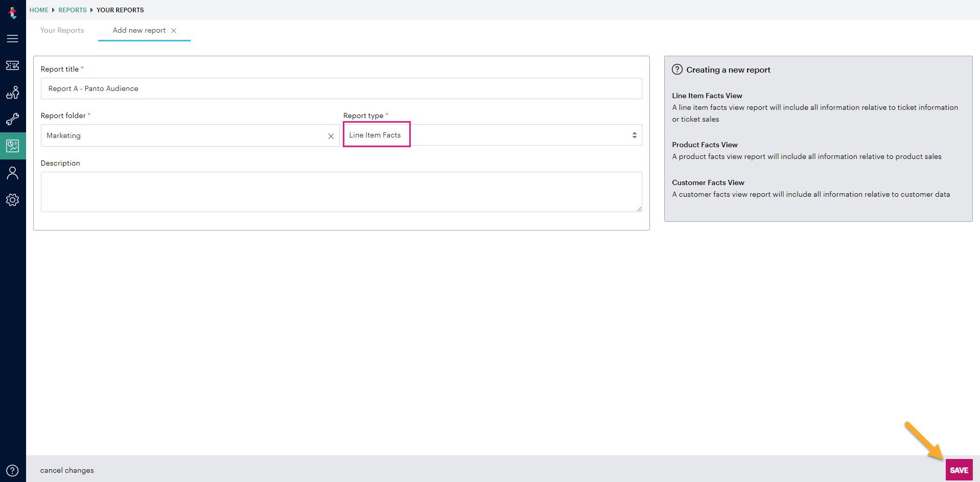This screenshot has height=482, width=980.
Task: Clear the Marketing folder selection with the X
Action: coord(331,136)
